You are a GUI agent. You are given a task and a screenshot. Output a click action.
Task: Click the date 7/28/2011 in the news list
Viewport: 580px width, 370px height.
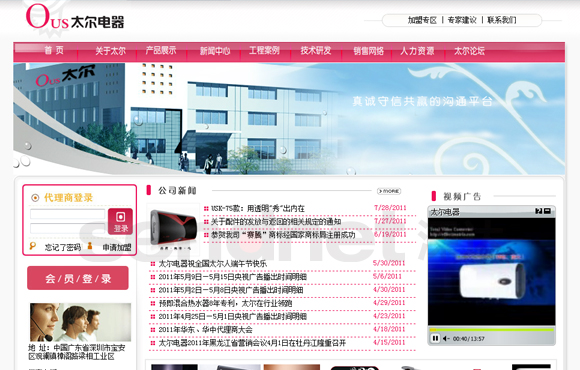coord(390,208)
